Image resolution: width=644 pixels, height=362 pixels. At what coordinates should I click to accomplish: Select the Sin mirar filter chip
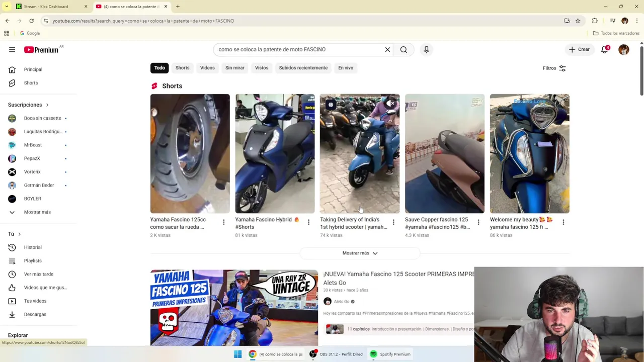pyautogui.click(x=235, y=68)
